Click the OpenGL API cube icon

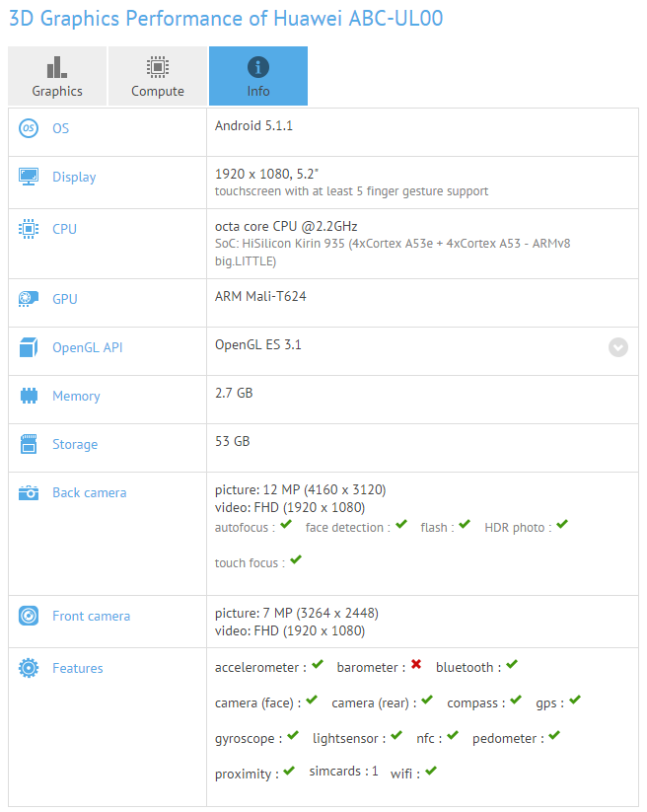click(29, 347)
